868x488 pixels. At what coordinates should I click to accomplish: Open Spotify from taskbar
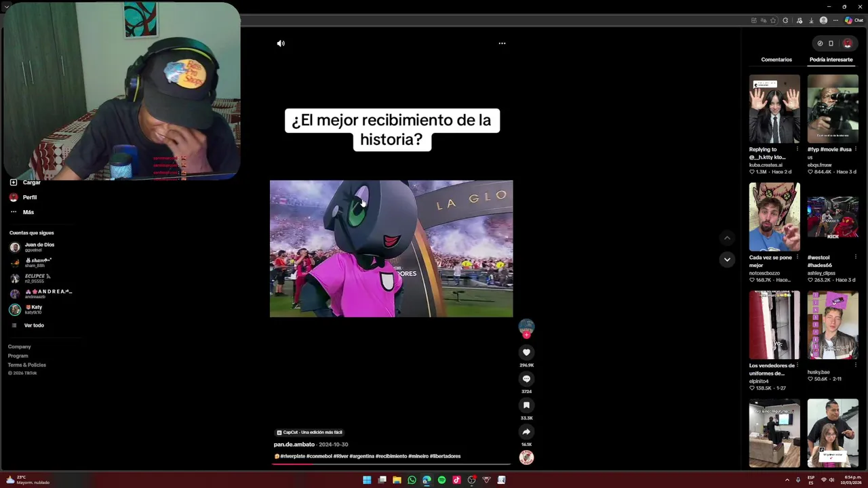pyautogui.click(x=441, y=480)
